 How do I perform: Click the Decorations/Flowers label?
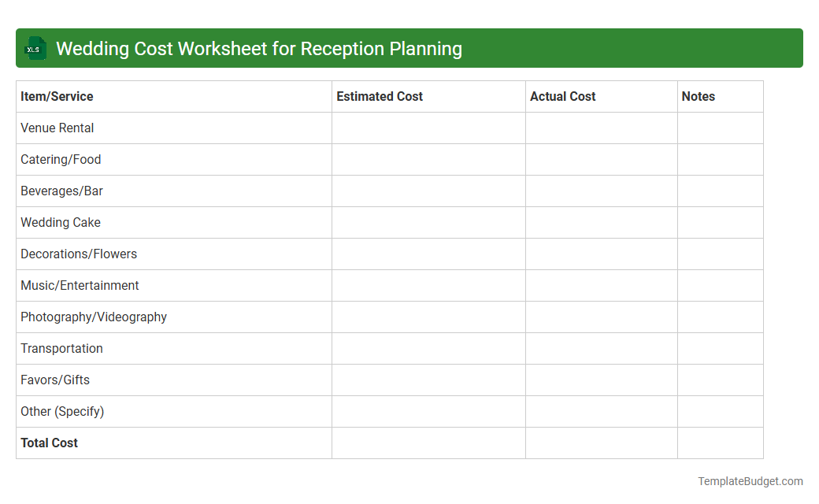79,254
